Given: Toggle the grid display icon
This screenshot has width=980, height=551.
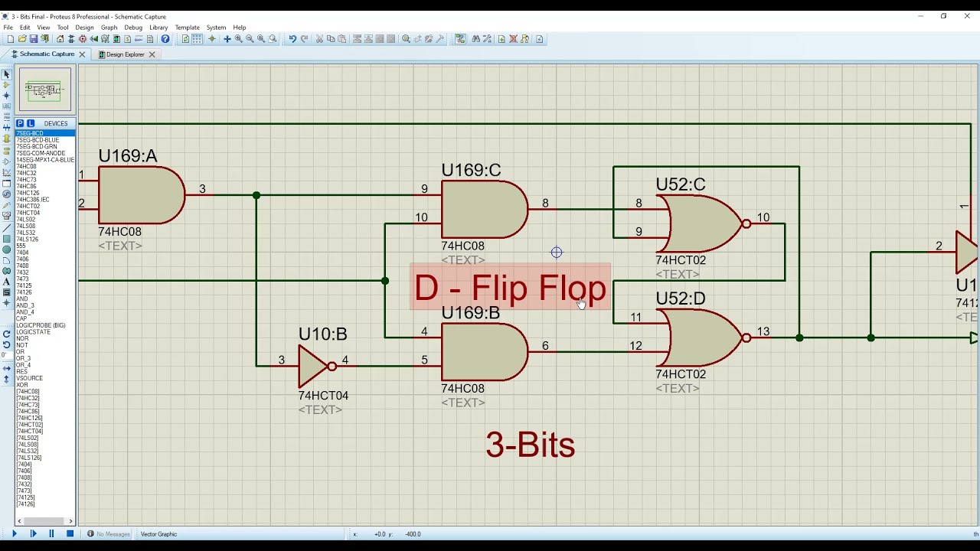Looking at the screenshot, I should pos(197,39).
